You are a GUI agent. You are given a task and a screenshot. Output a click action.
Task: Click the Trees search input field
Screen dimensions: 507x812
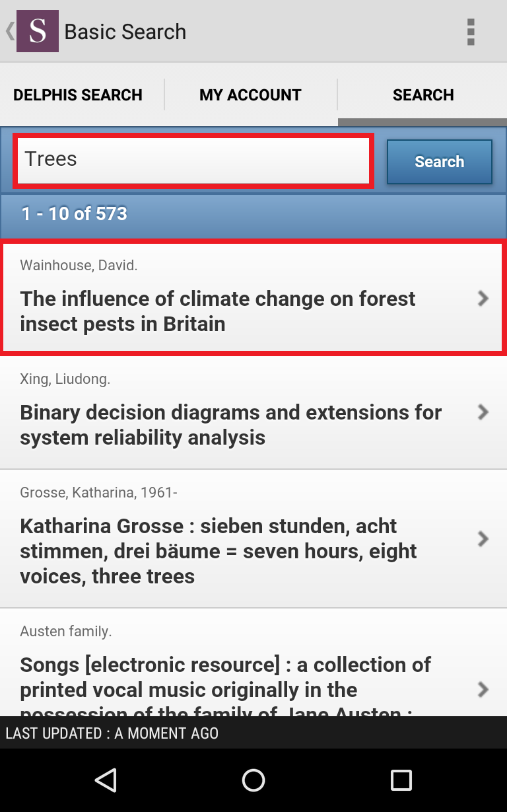[193, 160]
